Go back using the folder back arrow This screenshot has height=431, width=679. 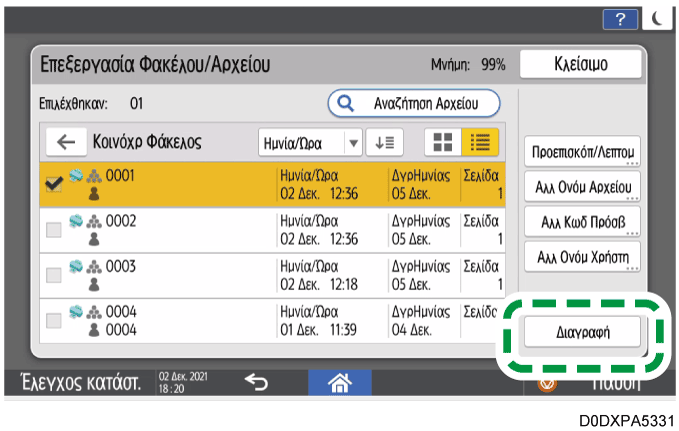pos(66,142)
